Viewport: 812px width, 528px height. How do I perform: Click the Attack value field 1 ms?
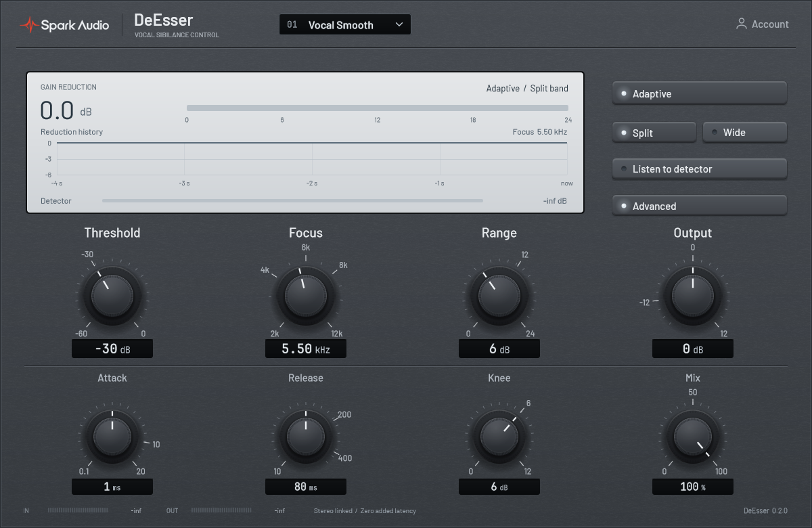click(112, 487)
